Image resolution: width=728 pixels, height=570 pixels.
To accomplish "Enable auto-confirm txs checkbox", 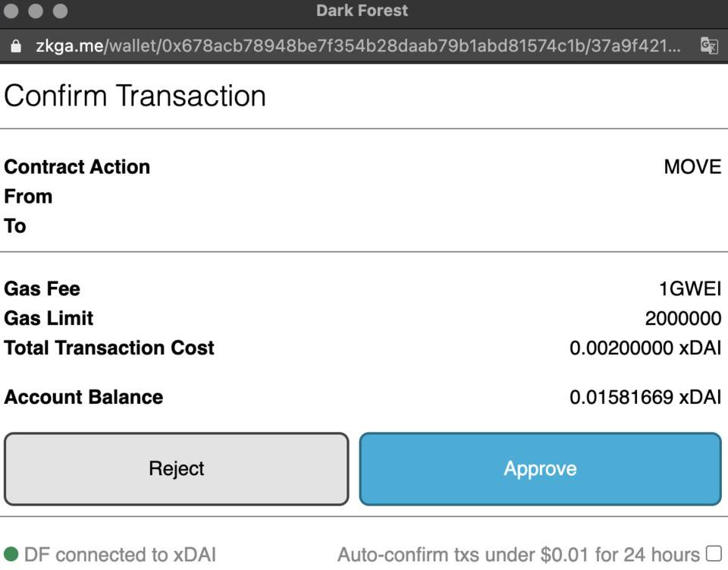I will point(713,553).
